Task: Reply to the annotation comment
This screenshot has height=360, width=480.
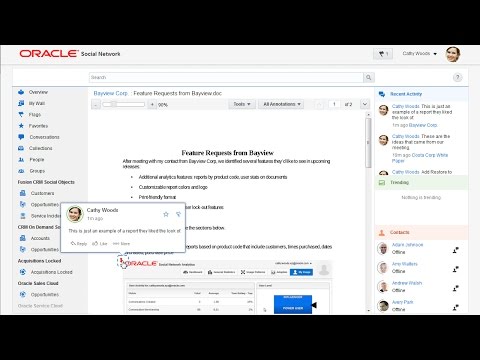Action: [79, 244]
